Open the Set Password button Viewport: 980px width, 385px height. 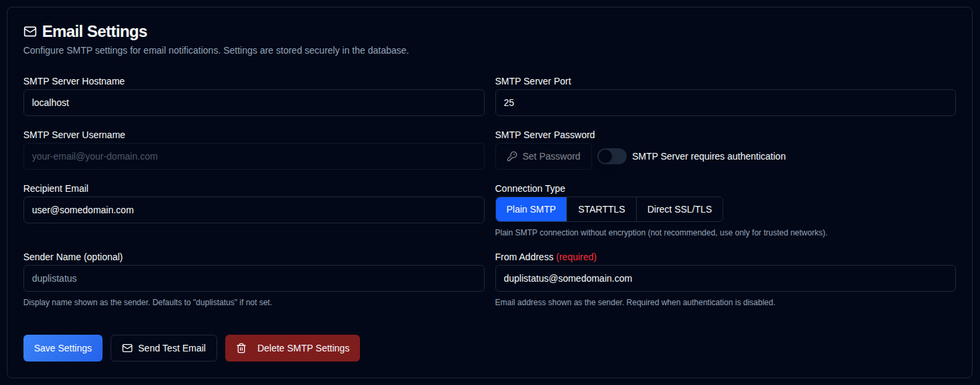[x=544, y=156]
